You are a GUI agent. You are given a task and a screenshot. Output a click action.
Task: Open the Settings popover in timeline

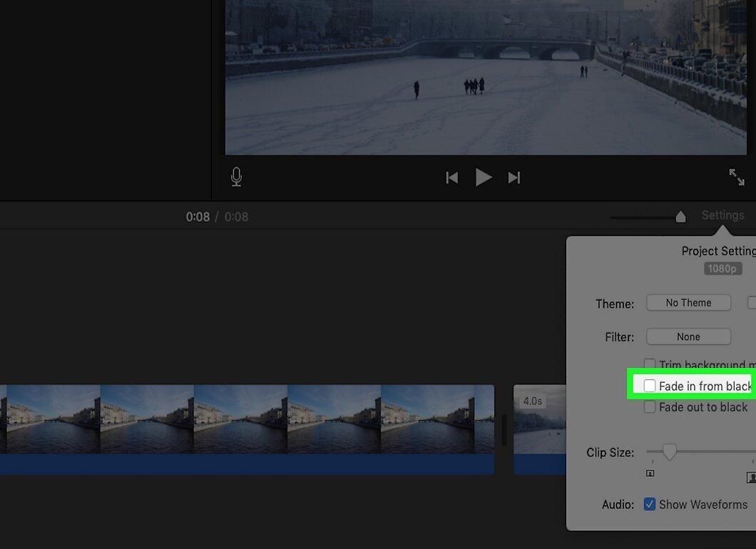(722, 215)
